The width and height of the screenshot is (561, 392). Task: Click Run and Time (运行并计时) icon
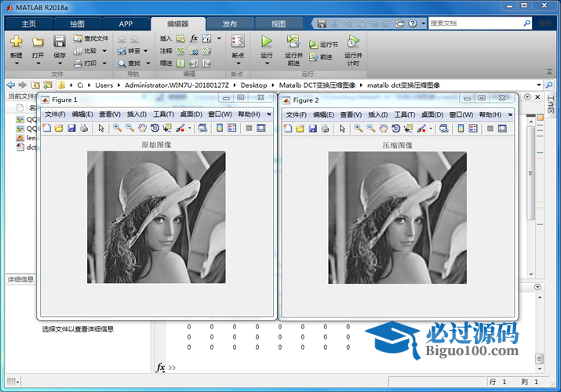(x=353, y=42)
